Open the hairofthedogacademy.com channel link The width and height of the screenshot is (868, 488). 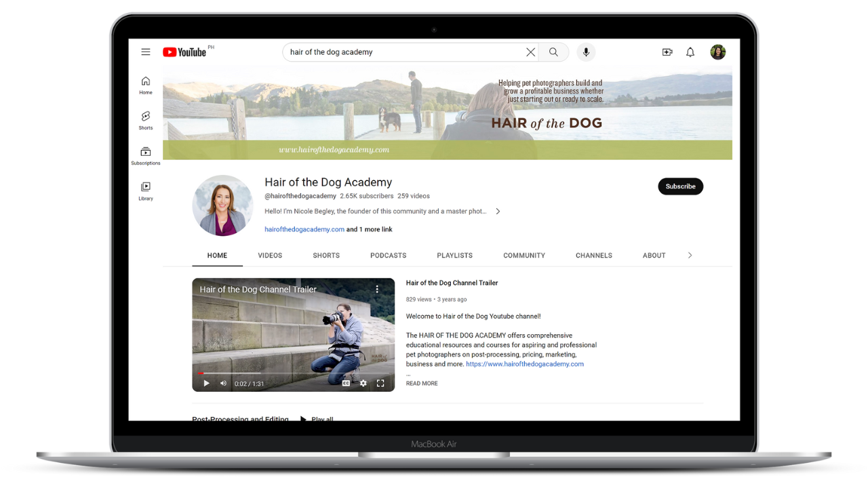[304, 229]
